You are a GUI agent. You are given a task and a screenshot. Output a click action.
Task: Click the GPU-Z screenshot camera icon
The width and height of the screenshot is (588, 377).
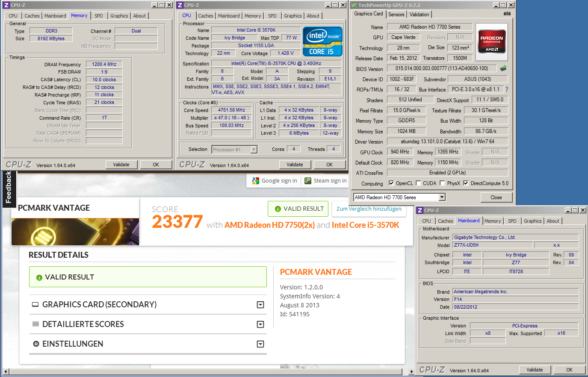[507, 14]
